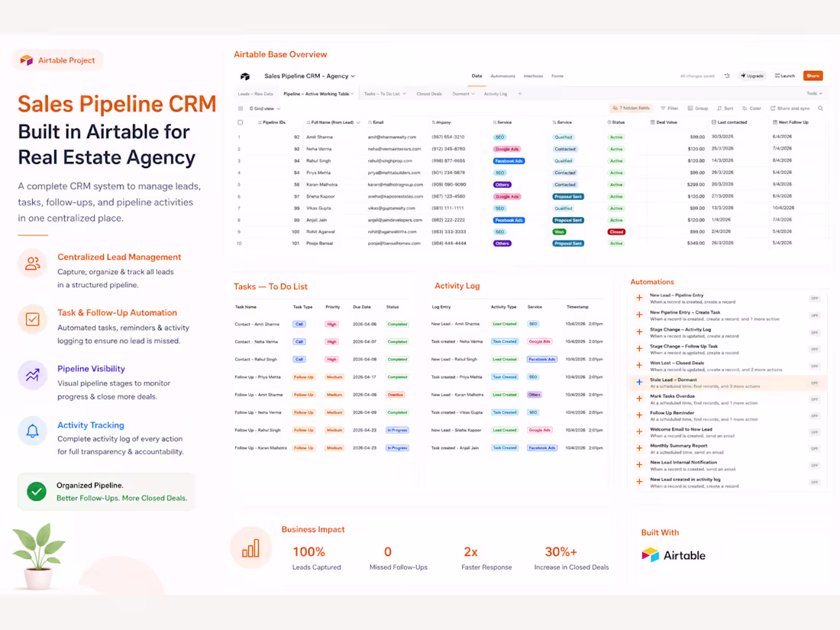
Task: Click the green Organized Pipeline check icon
Action: pos(37,491)
